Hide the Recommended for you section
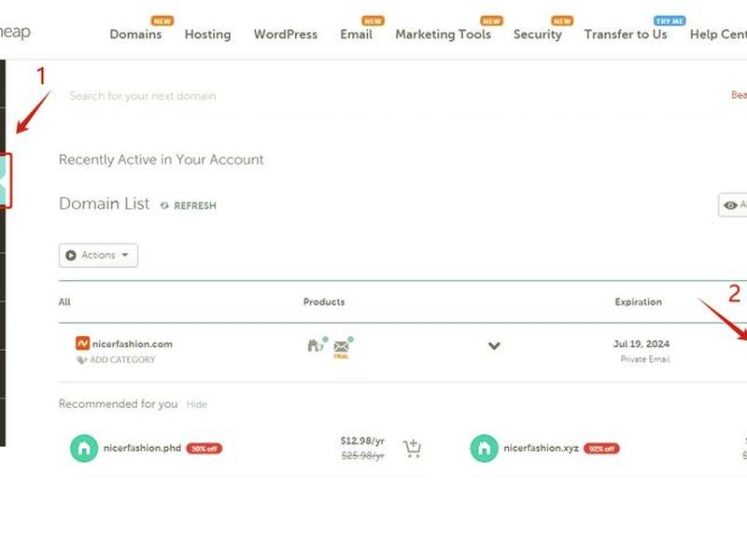Image resolution: width=747 pixels, height=560 pixels. coord(197,404)
